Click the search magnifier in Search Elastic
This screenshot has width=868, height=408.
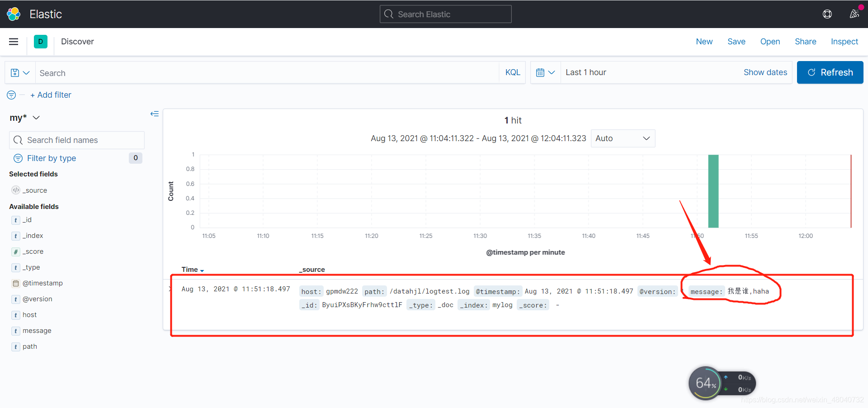tap(389, 14)
